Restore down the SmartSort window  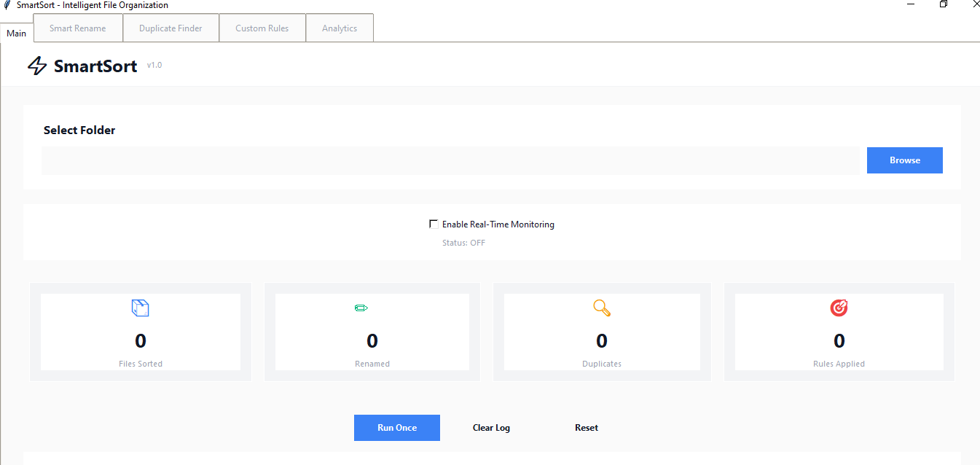(x=944, y=4)
